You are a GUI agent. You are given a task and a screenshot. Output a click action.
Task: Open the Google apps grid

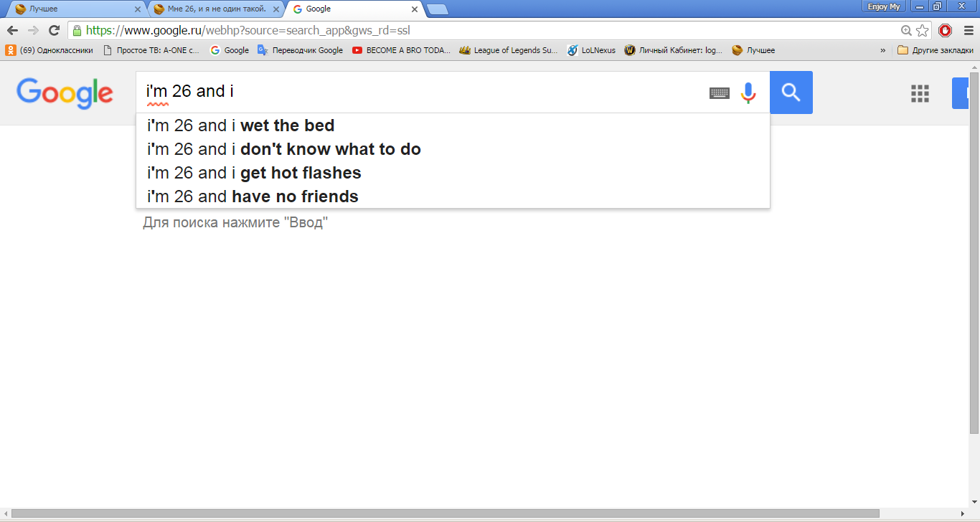(920, 93)
